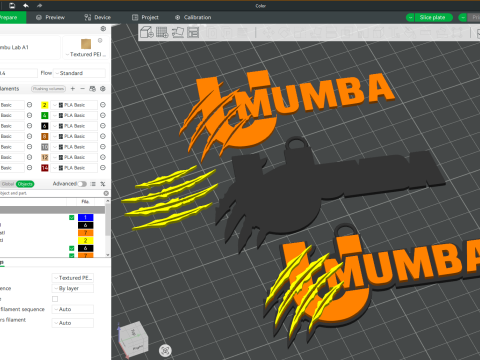Open the Project tab
Screen dimensions: 480x360
tap(145, 17)
